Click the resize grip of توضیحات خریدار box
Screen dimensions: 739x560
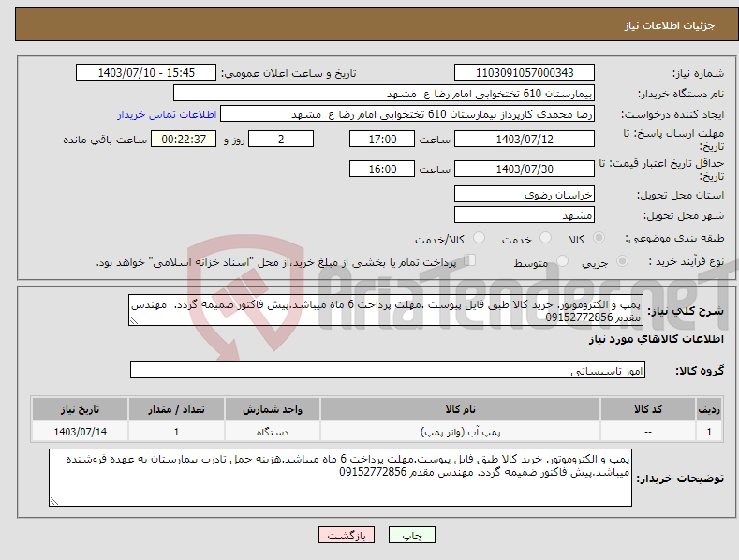[54, 501]
